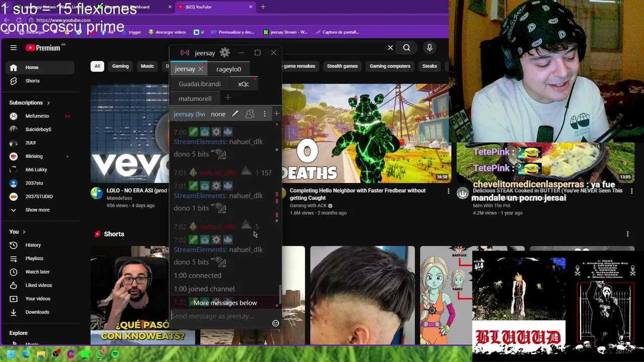The image size is (644, 362).
Task: Go to Shorts in YouTube sidebar
Action: click(x=40, y=81)
